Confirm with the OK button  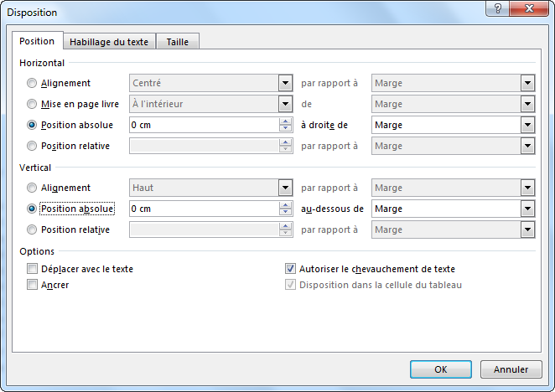[441, 369]
